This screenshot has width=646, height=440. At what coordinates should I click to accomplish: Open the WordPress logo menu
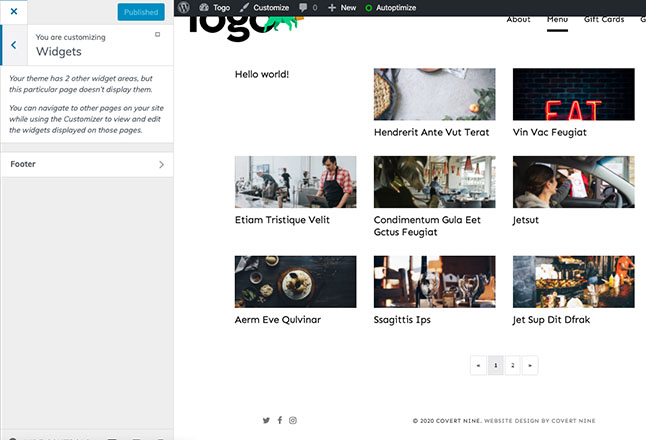[x=184, y=7]
